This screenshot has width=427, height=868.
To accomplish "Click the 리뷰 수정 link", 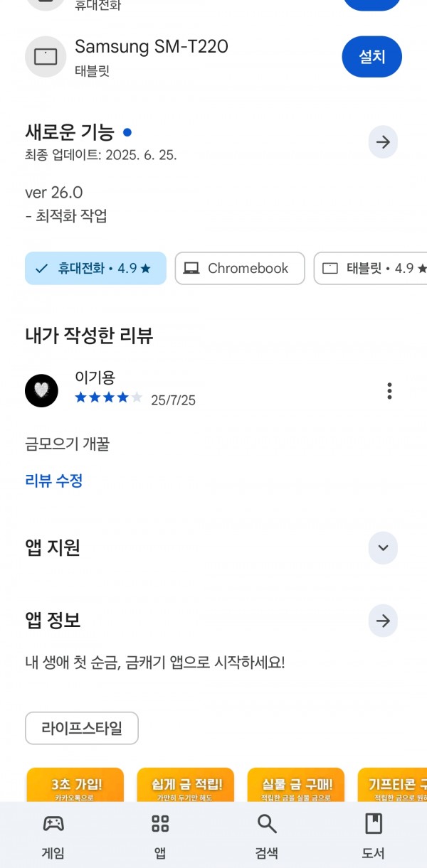I will tap(54, 481).
